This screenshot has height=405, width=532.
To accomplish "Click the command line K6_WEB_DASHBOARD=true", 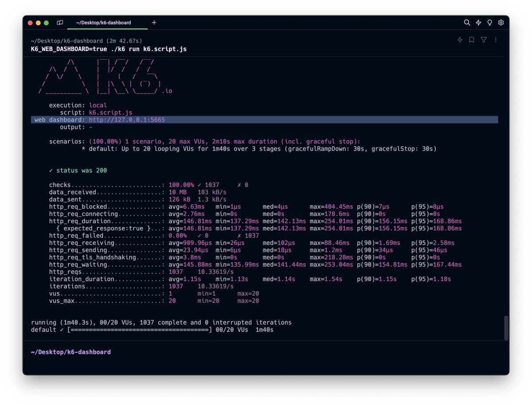I will pos(109,49).
